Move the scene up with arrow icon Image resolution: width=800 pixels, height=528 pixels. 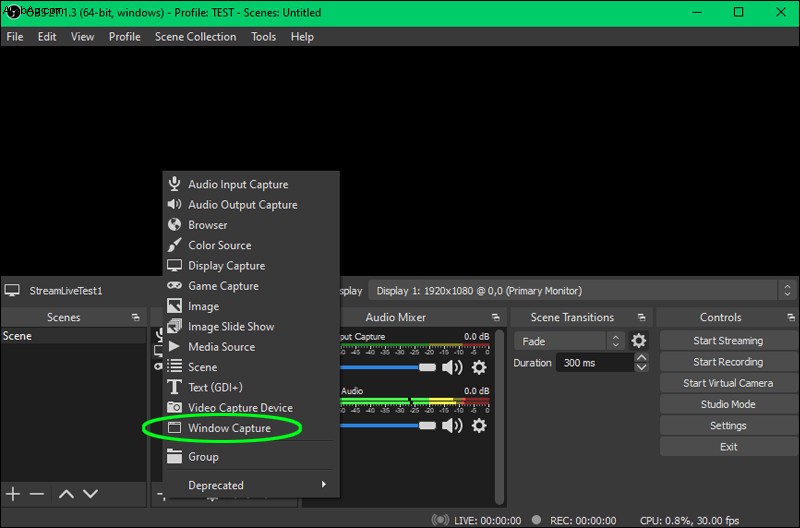[66, 494]
